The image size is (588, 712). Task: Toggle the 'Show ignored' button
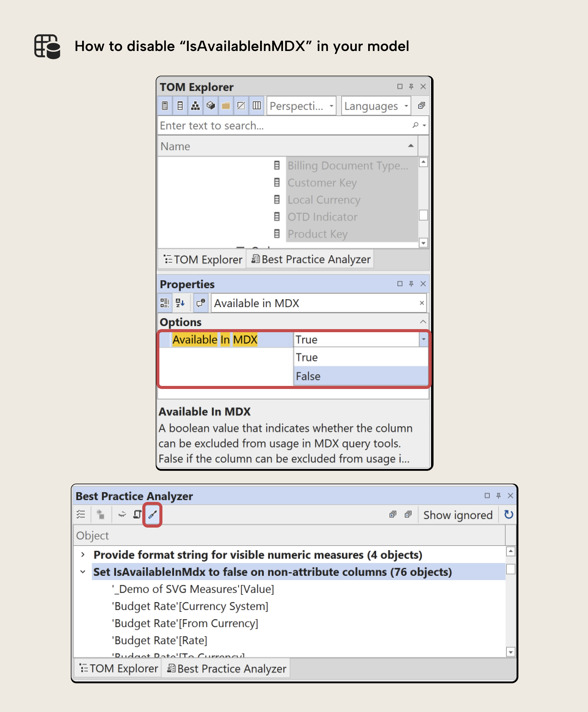click(x=458, y=515)
